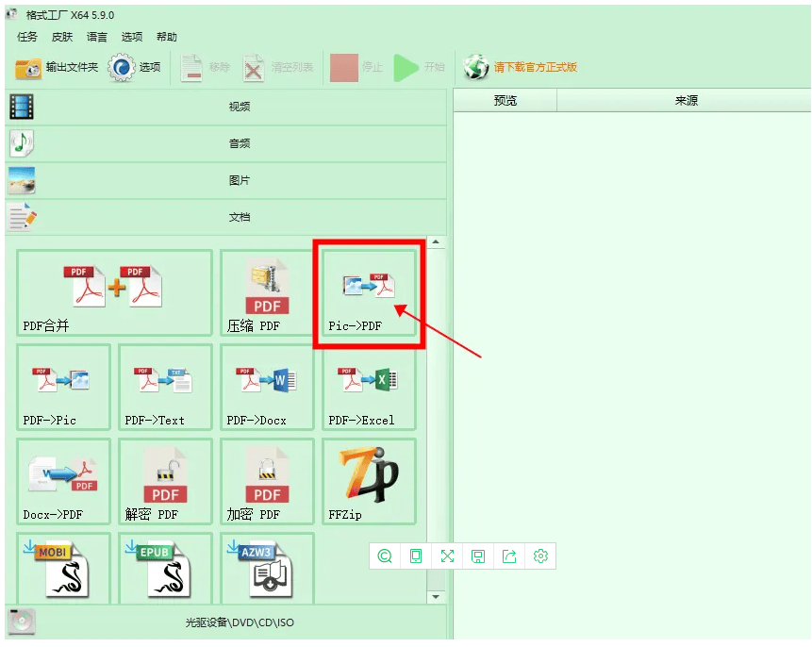Select the PDF->Text conversion tool
The height and width of the screenshot is (647, 812).
tap(165, 388)
